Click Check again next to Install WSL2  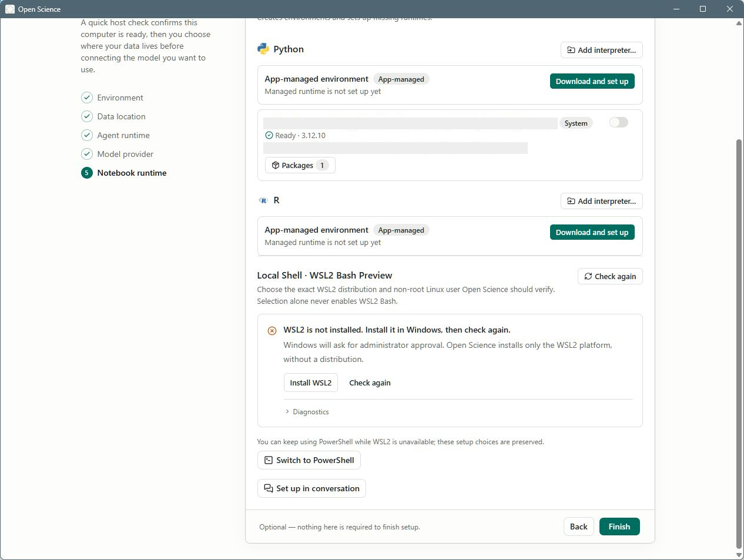coord(370,383)
